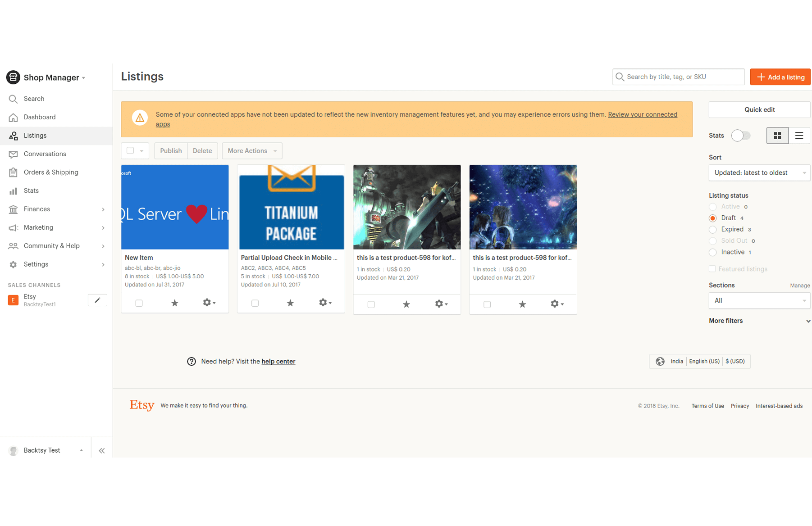Viewport: 812px width, 526px height.
Task: Star the fourth test product-598 listing
Action: point(522,304)
